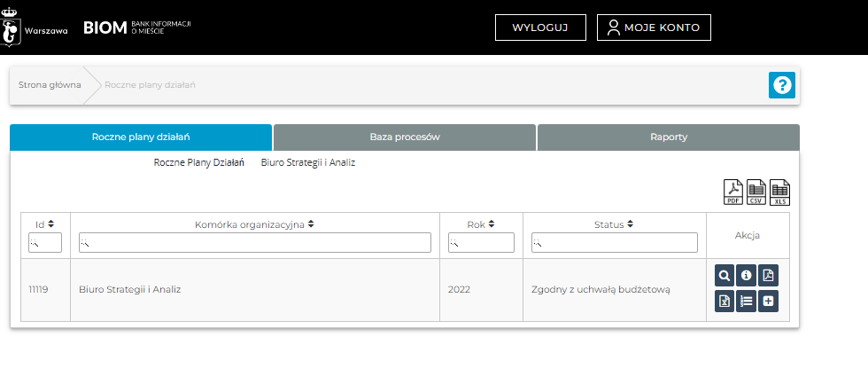Download row's plan as PDF
Screen dimensions: 868x384
click(768, 276)
